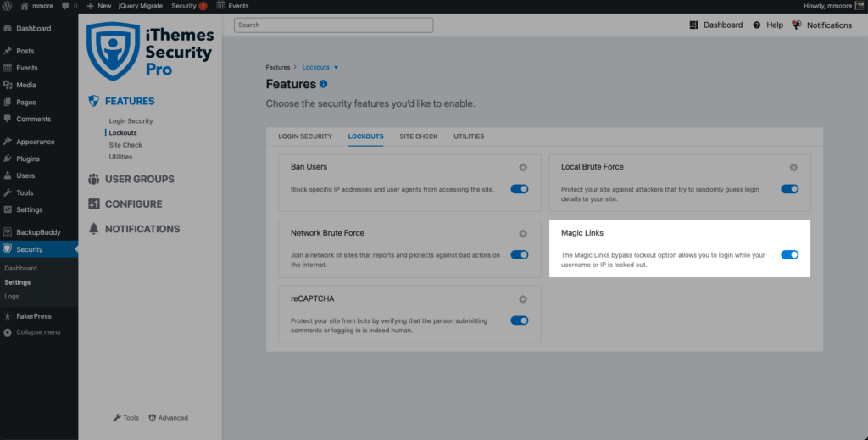Screen dimensions: 868x440
Task: Click the Security shield icon in WP menu
Action: (x=7, y=249)
